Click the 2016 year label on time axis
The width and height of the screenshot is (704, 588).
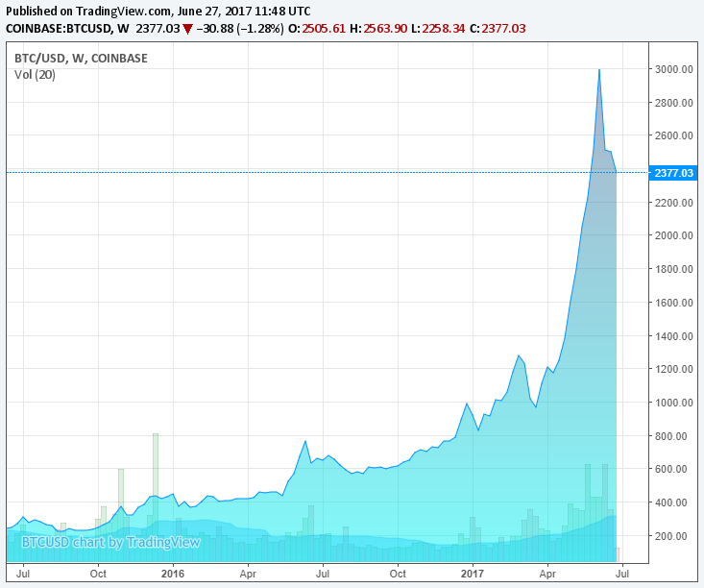coord(173,574)
